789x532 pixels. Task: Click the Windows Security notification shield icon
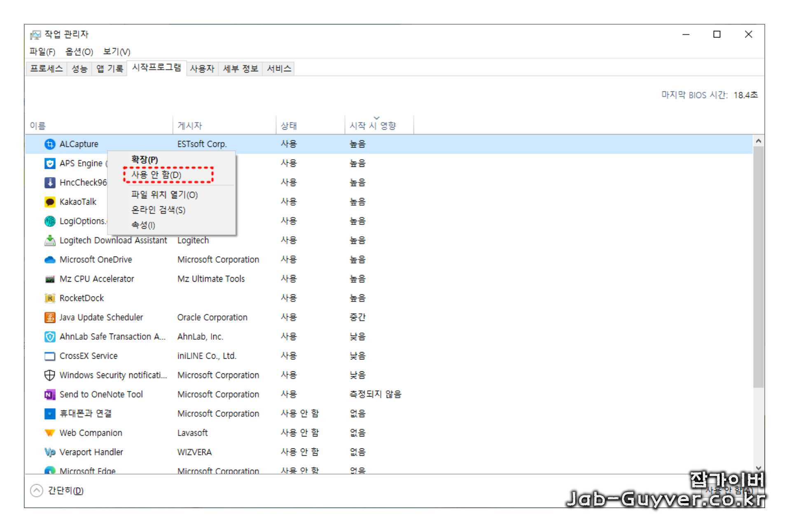click(x=50, y=375)
